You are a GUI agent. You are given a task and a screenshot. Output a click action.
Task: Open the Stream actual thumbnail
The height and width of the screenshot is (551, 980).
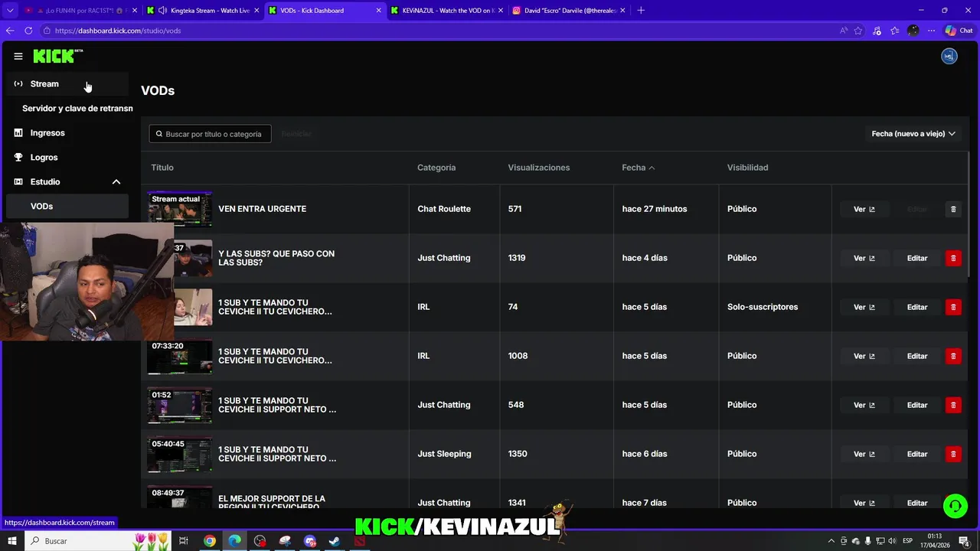180,209
